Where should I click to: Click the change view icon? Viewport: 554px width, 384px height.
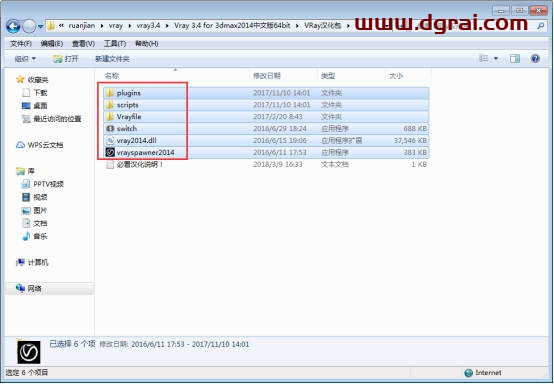click(483, 59)
